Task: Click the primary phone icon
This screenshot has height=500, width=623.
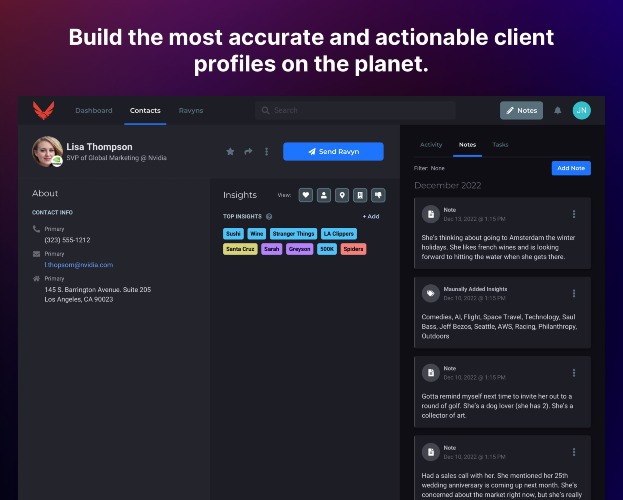Action: pyautogui.click(x=36, y=229)
